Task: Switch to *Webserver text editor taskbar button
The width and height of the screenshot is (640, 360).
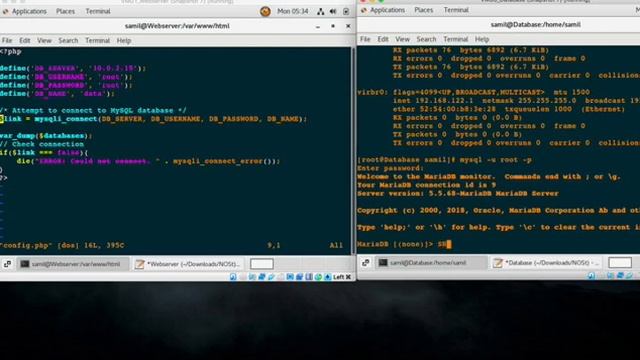Action: (188, 264)
